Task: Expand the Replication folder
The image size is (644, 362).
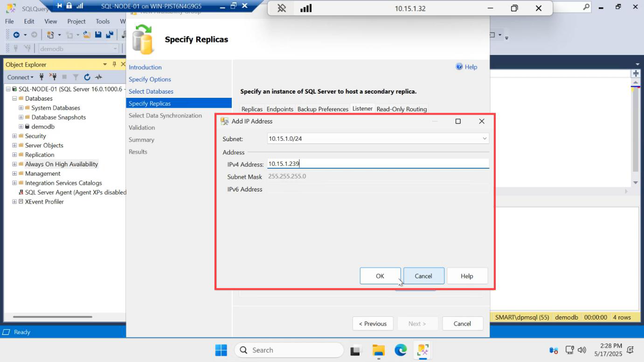Action: [14, 155]
